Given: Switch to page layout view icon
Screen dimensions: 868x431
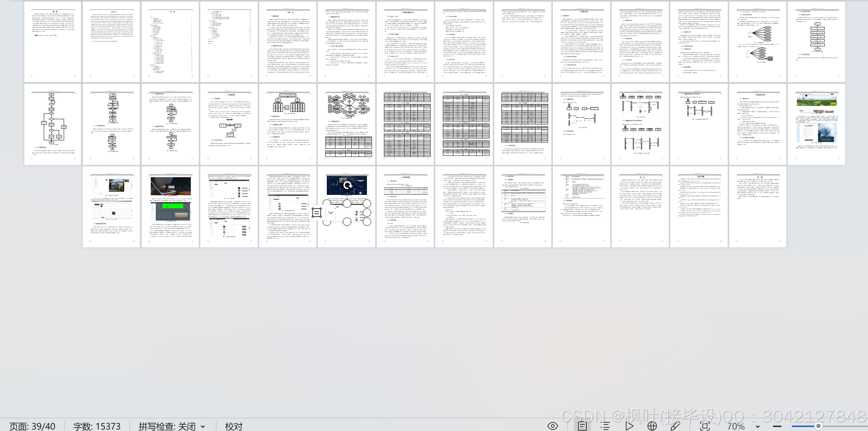Looking at the screenshot, I should pos(582,426).
